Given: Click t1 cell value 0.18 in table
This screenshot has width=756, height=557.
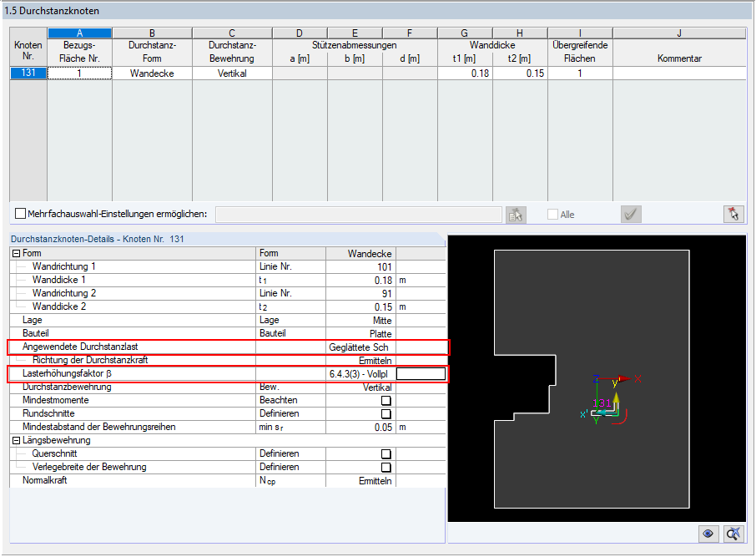Looking at the screenshot, I should coord(465,73).
